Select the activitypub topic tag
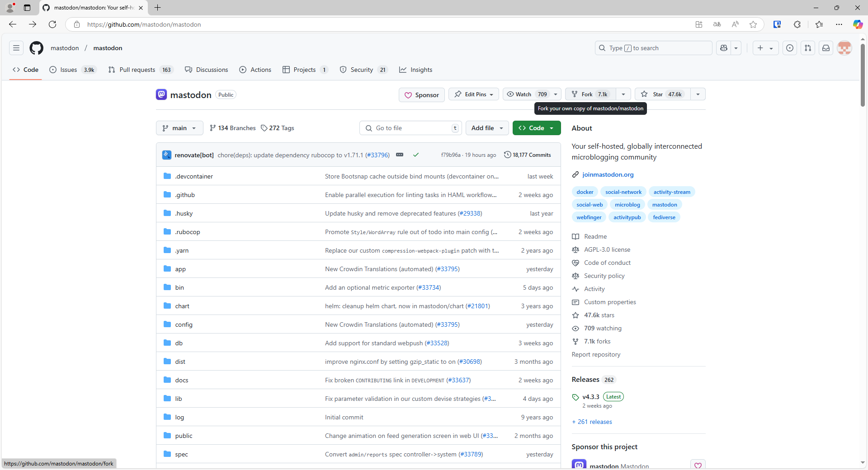This screenshot has width=868, height=470. point(627,217)
